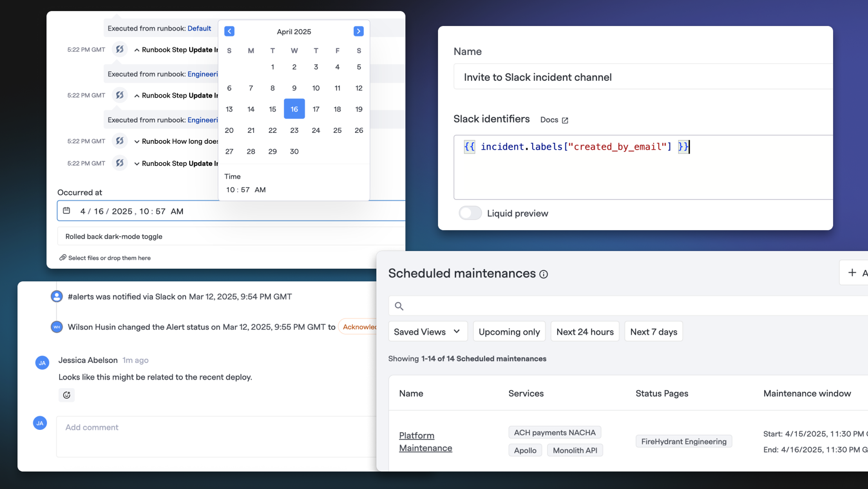Click the Slack identifiers code editor
The height and width of the screenshot is (489, 868).
(x=643, y=167)
